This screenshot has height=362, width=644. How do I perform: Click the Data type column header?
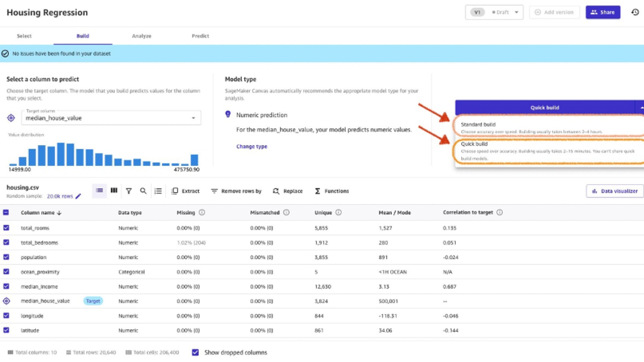(x=130, y=213)
